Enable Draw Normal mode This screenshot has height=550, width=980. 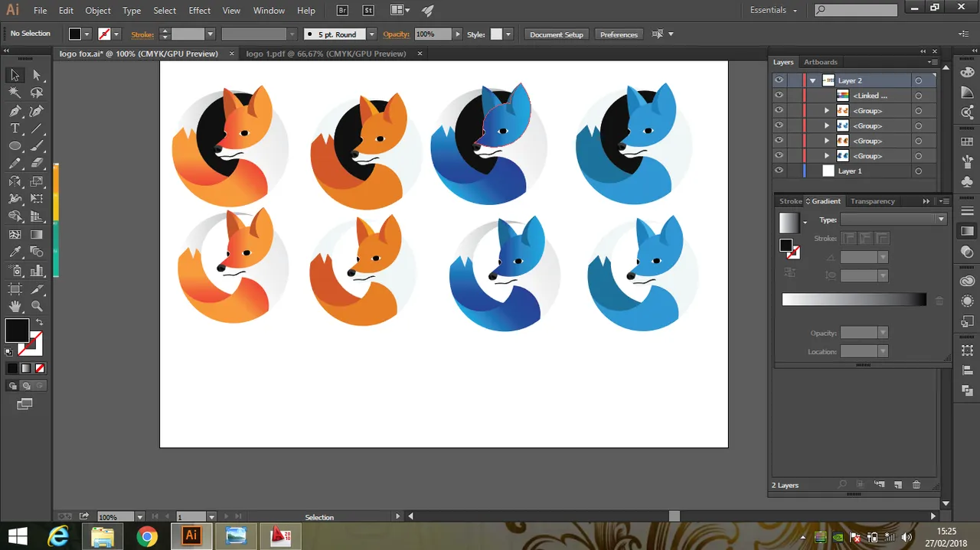click(13, 386)
